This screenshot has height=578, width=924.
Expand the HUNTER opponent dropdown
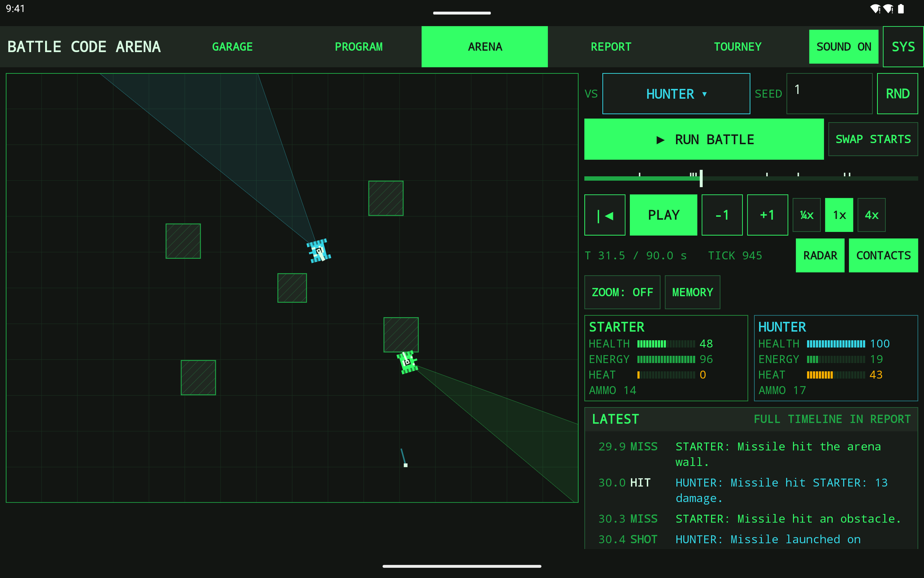[x=676, y=94]
